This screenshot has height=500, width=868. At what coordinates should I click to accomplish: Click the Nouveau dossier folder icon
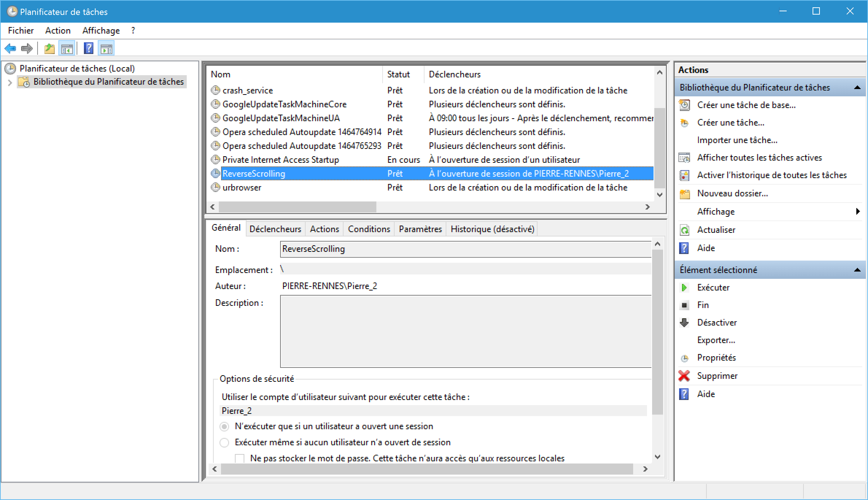click(x=685, y=193)
